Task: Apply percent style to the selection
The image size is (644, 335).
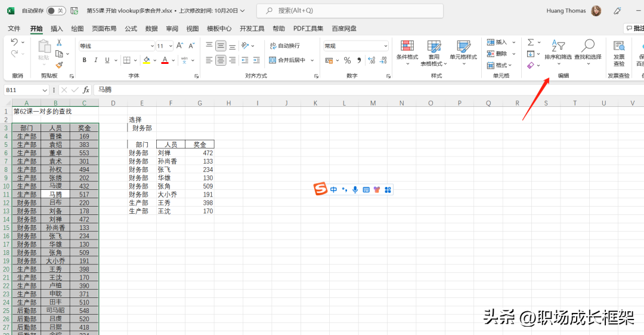Action: (x=348, y=60)
